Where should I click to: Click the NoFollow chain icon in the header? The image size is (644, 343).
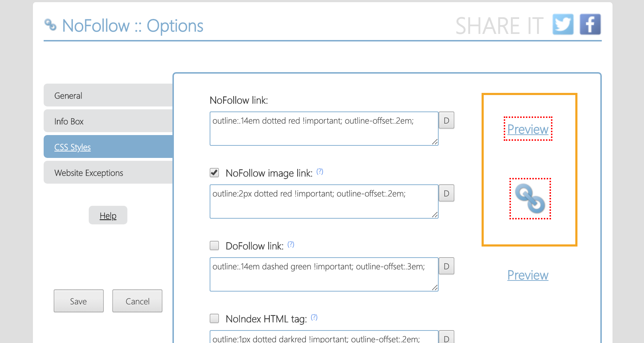coord(50,25)
